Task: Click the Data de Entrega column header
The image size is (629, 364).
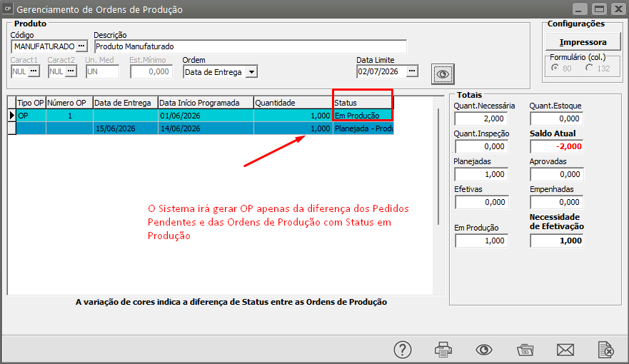Action: (125, 103)
